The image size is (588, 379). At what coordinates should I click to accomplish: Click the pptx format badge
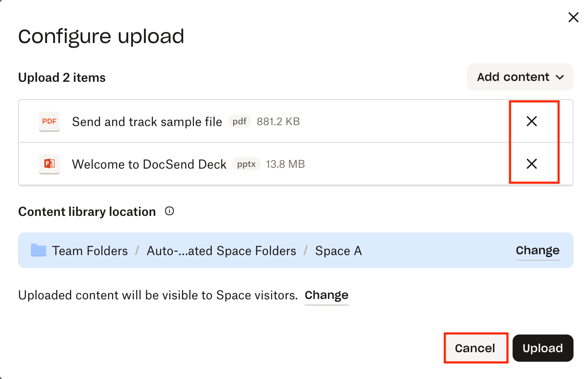[246, 164]
